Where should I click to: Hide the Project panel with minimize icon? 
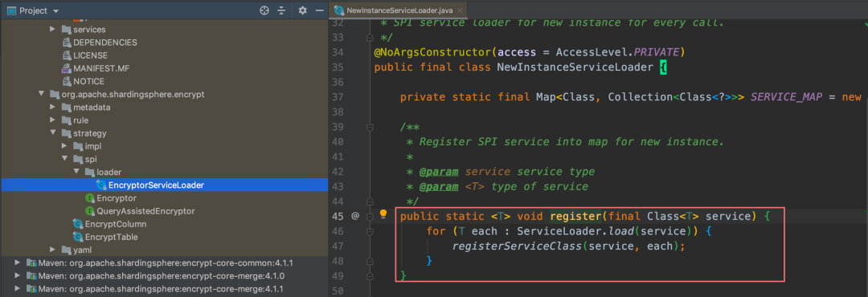[x=319, y=10]
